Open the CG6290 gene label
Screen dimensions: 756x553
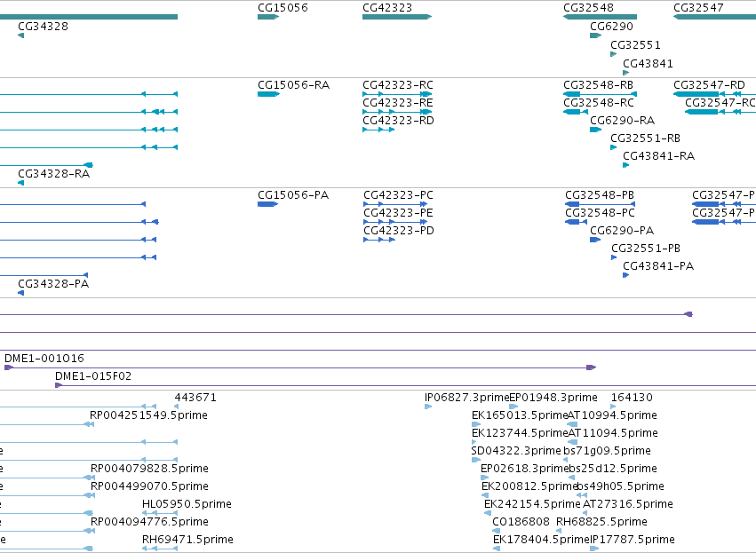tap(611, 27)
